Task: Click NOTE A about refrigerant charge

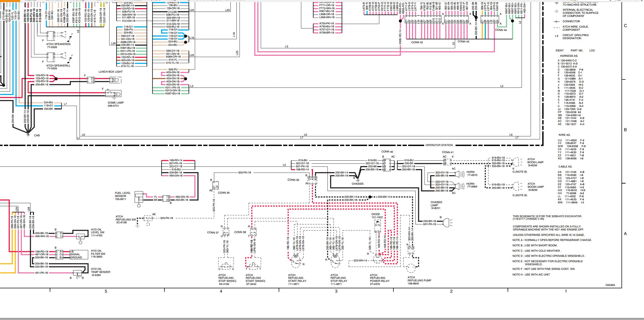Action: tap(552, 240)
